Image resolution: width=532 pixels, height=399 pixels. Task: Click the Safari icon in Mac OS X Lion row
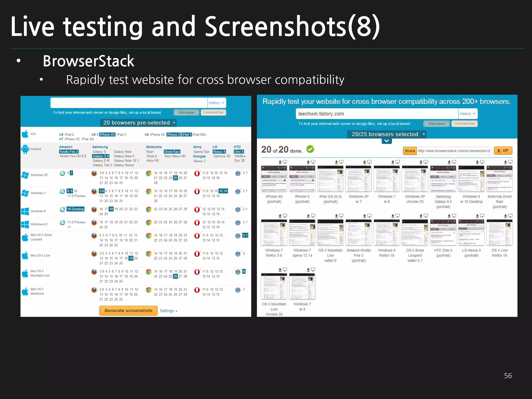tap(238, 254)
